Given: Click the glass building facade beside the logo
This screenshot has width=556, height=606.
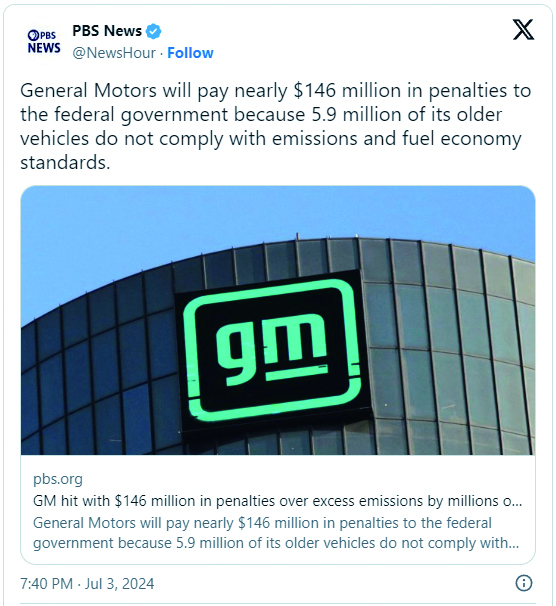Looking at the screenshot, I should pos(448,348).
